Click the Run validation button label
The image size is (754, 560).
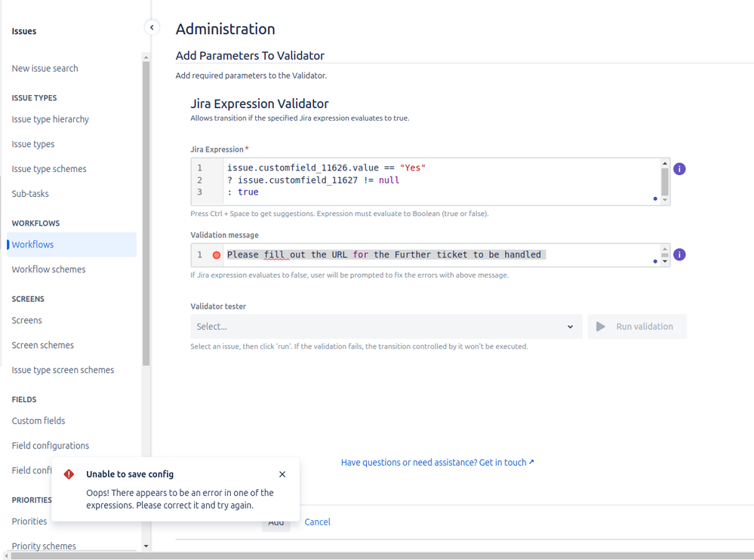645,326
